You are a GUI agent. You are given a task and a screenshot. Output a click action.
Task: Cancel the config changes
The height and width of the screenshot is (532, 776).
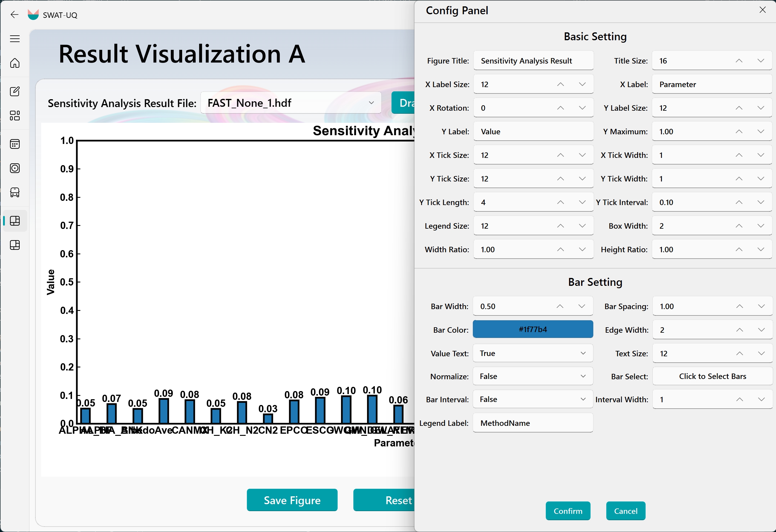tap(625, 511)
